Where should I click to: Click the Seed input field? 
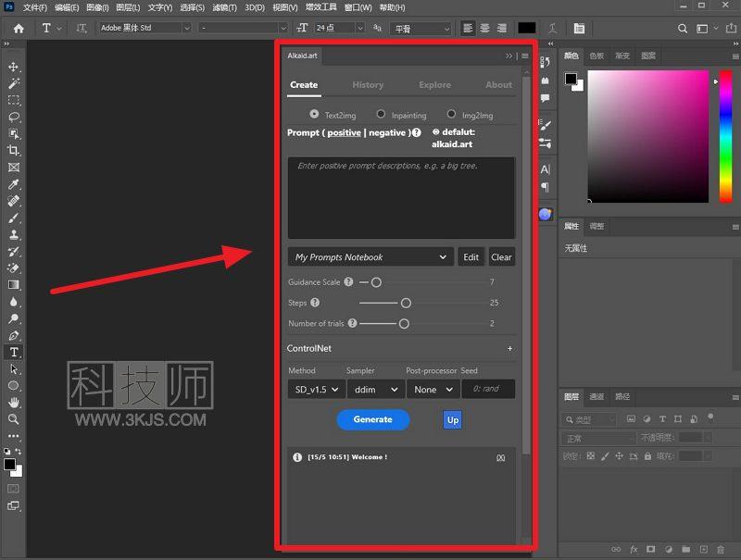point(488,389)
